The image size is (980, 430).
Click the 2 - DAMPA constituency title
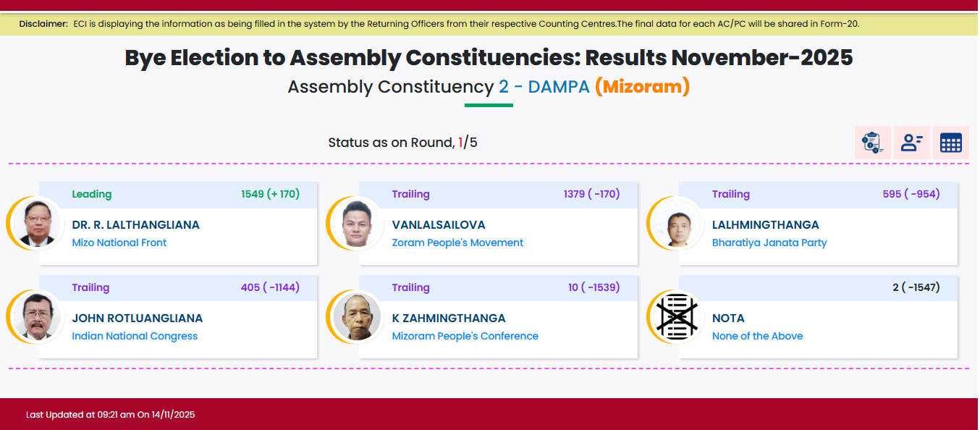click(x=544, y=88)
